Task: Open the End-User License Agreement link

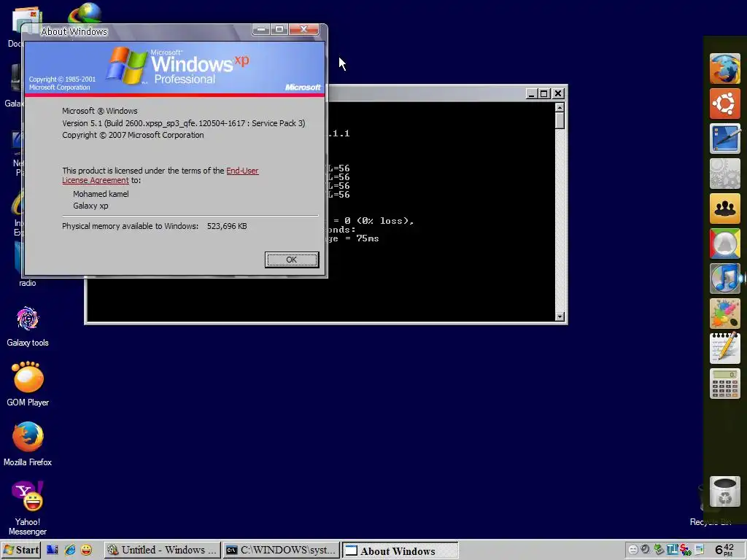Action: pyautogui.click(x=160, y=175)
